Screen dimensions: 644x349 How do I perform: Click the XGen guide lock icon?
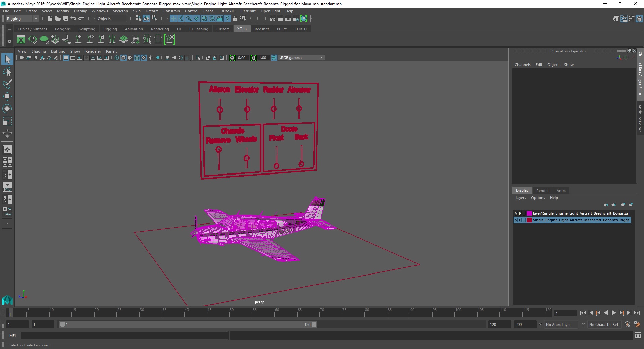coord(101,40)
